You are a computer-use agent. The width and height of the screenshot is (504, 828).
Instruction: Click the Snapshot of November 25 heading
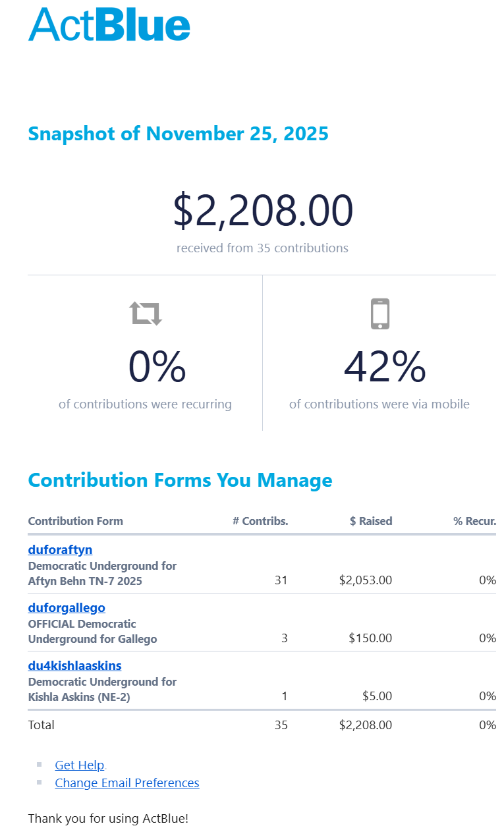[x=178, y=134]
